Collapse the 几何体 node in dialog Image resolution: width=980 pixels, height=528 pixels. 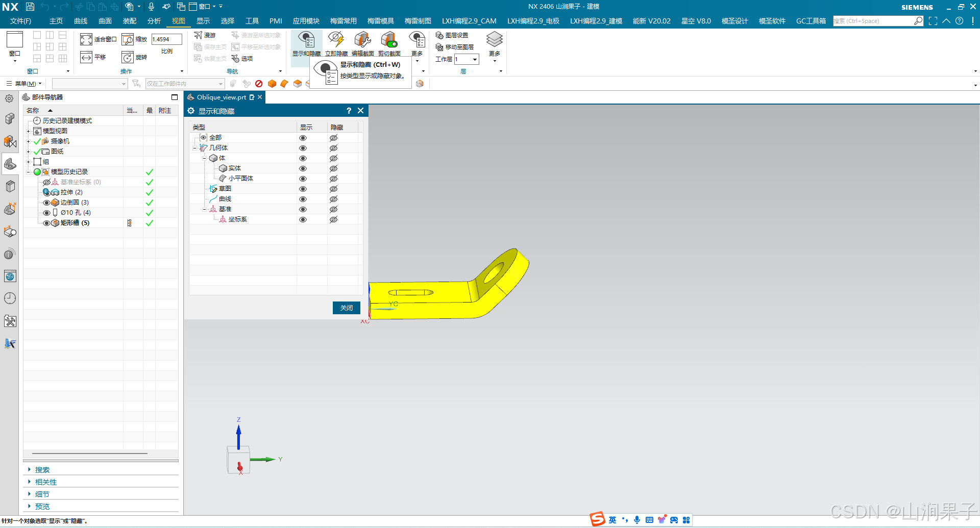[195, 148]
